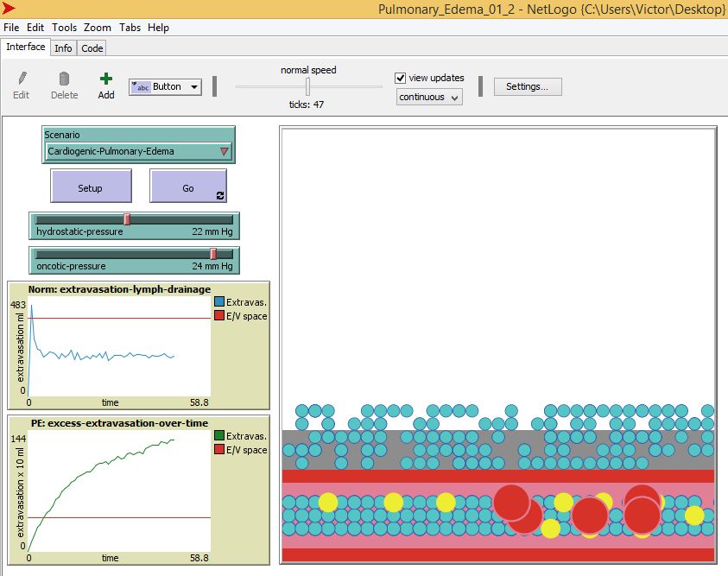Image resolution: width=728 pixels, height=576 pixels.
Task: Open the continuous updates dropdown
Action: click(x=428, y=97)
